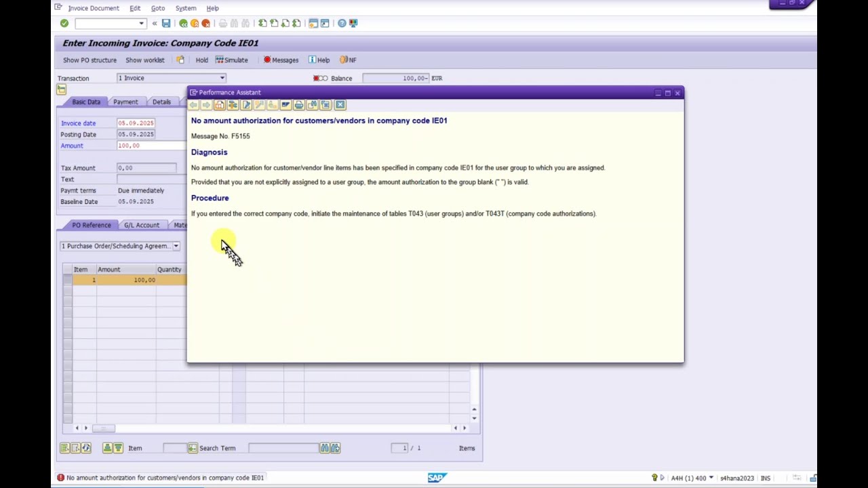
Task: Click the Create New Session icon
Action: [313, 23]
